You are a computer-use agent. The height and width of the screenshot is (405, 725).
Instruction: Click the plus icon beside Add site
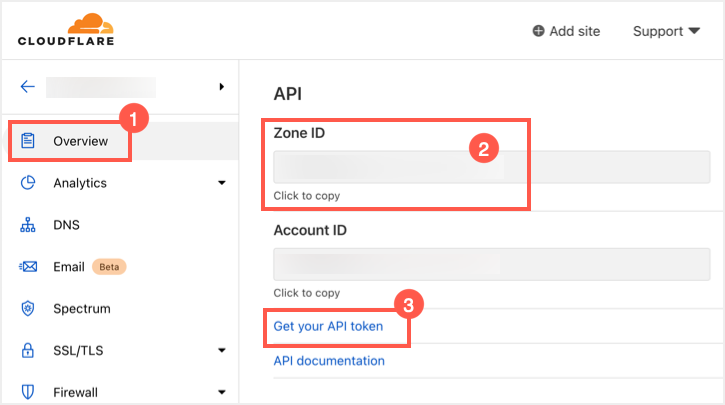(x=539, y=31)
